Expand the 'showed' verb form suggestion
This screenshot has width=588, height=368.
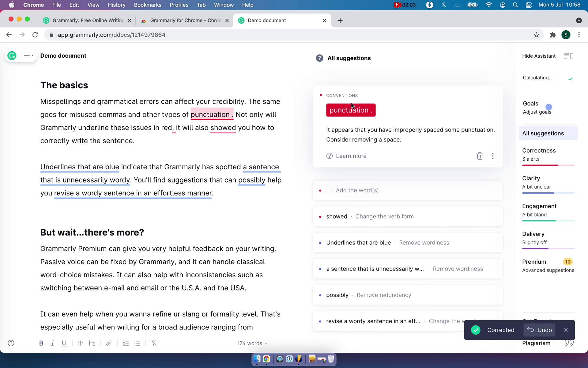(408, 217)
